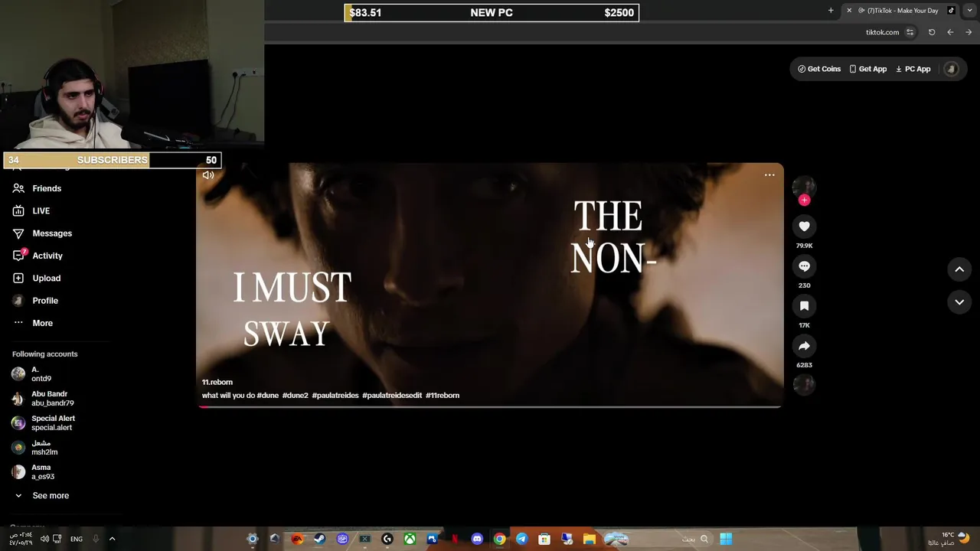Open the weather widget showing 16°C
The height and width of the screenshot is (551, 980).
point(949,539)
